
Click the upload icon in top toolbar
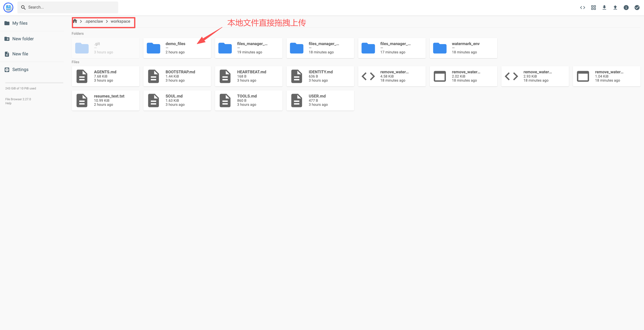(615, 8)
